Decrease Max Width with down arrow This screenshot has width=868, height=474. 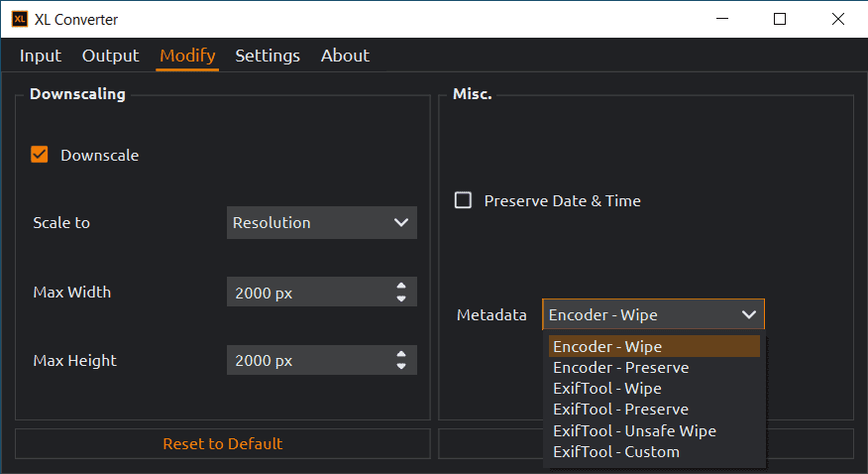coord(401,298)
